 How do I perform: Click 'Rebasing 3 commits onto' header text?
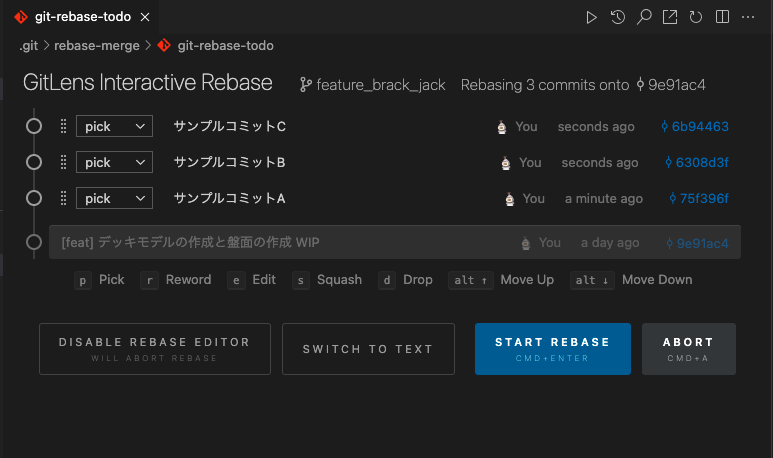[545, 85]
